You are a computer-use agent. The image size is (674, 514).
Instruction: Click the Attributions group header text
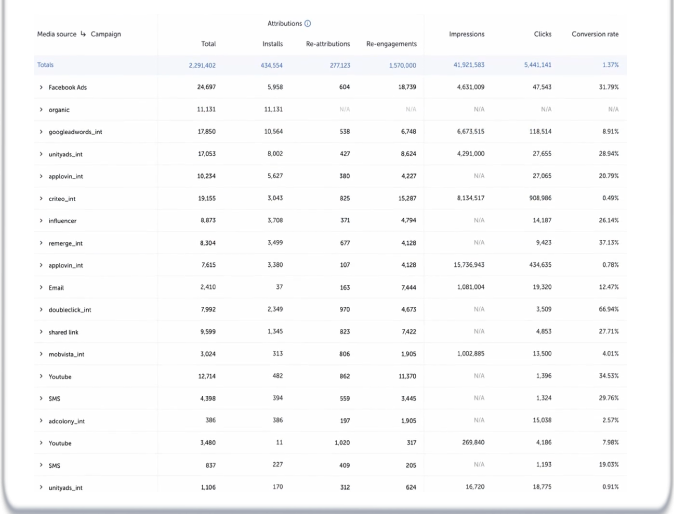tap(285, 24)
